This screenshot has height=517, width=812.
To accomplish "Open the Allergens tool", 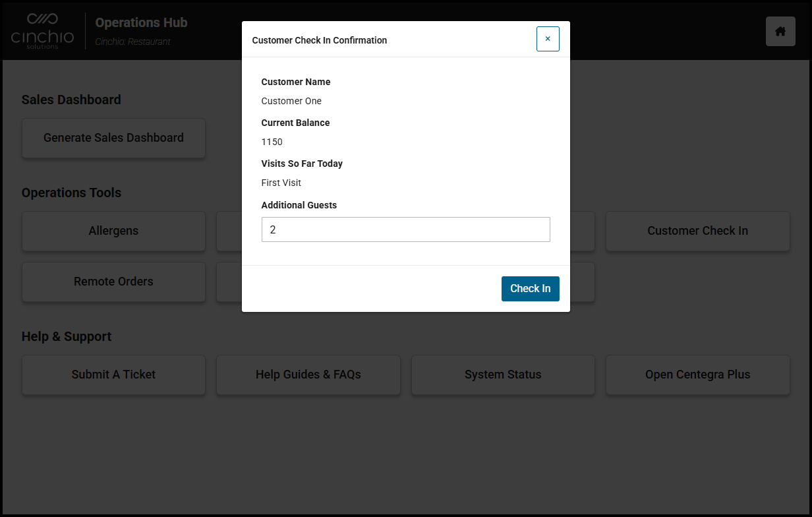I will 113,231.
